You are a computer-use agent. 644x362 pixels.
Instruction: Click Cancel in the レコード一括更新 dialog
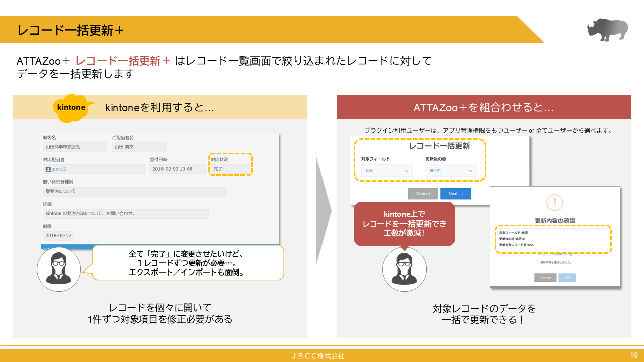[x=423, y=193]
